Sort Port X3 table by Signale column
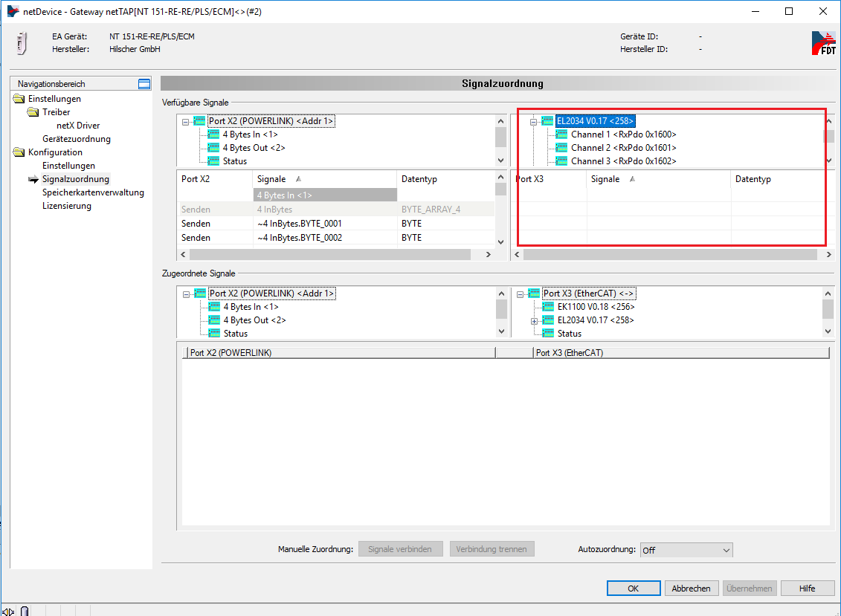This screenshot has height=616, width=841. pos(659,179)
